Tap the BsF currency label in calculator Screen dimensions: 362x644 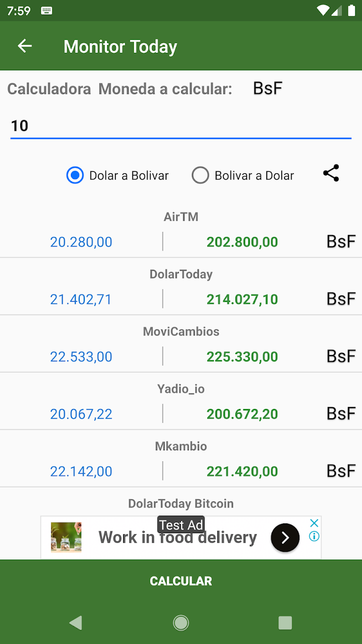268,89
